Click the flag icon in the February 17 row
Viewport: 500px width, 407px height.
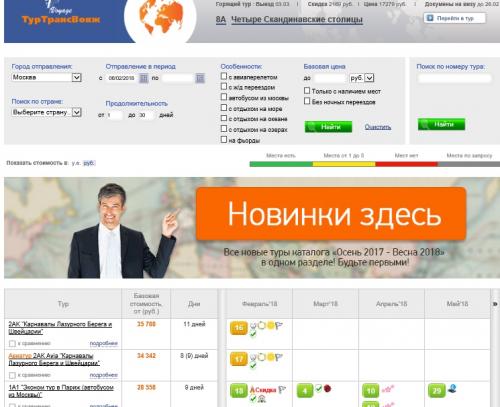pos(279,358)
